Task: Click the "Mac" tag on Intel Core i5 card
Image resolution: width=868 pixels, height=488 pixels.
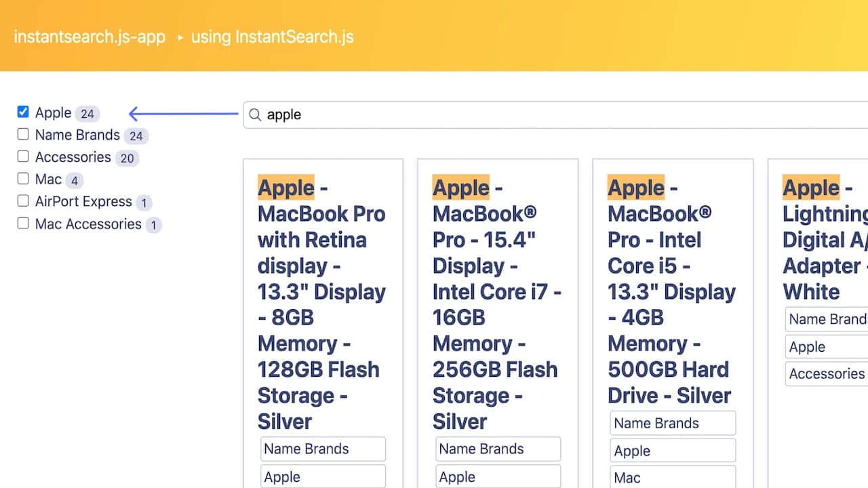Action: (x=673, y=477)
